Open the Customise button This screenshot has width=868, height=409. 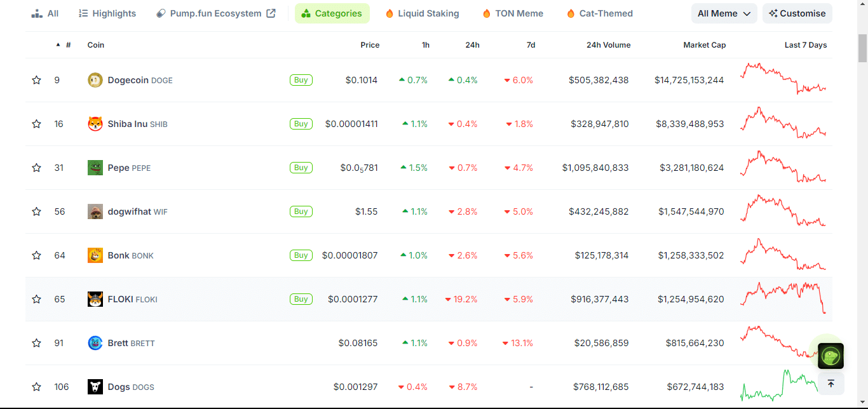click(797, 13)
